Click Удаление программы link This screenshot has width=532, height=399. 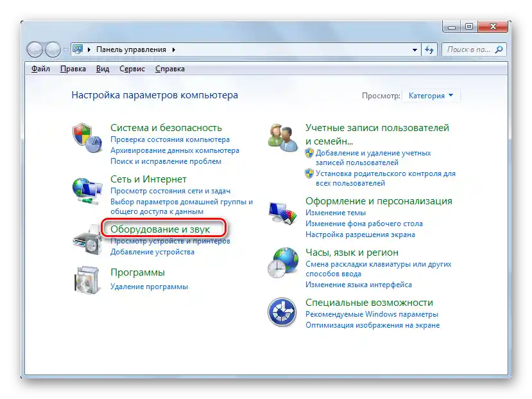coord(149,287)
